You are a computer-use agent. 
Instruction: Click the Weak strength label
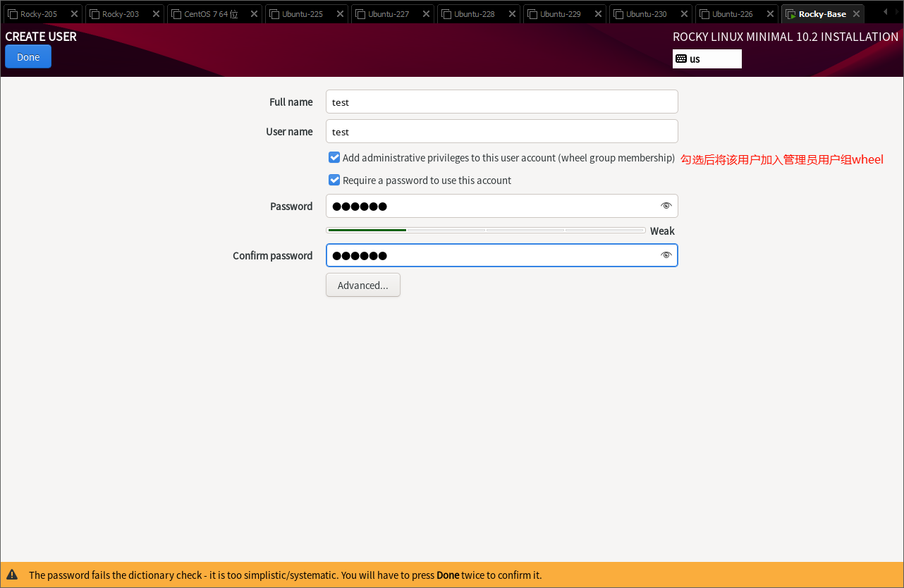(662, 231)
